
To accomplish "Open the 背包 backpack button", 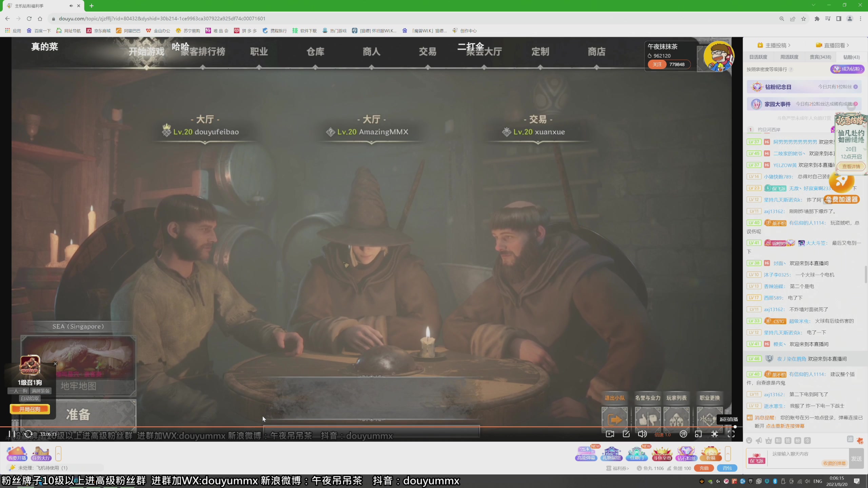I will [727, 468].
